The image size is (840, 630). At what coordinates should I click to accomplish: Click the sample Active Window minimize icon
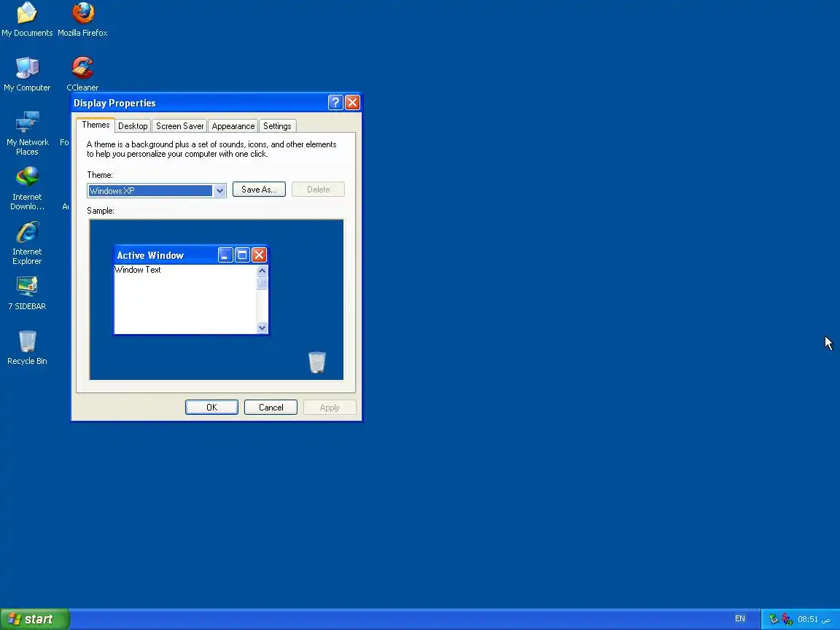point(225,255)
